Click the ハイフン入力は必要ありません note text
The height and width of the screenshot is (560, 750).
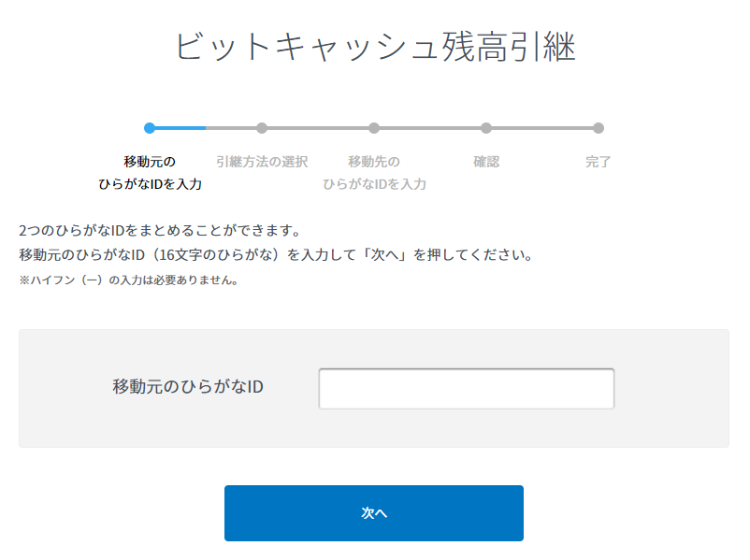[x=128, y=280]
